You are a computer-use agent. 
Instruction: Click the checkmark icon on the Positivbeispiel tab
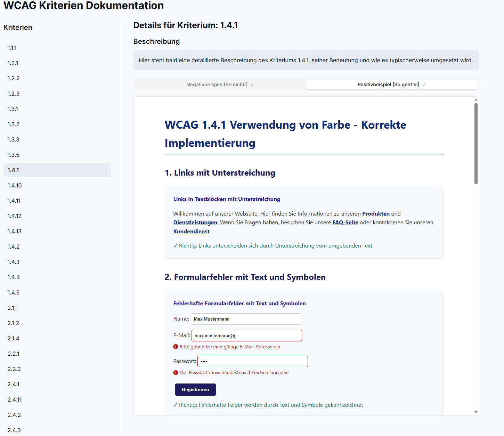coord(424,84)
